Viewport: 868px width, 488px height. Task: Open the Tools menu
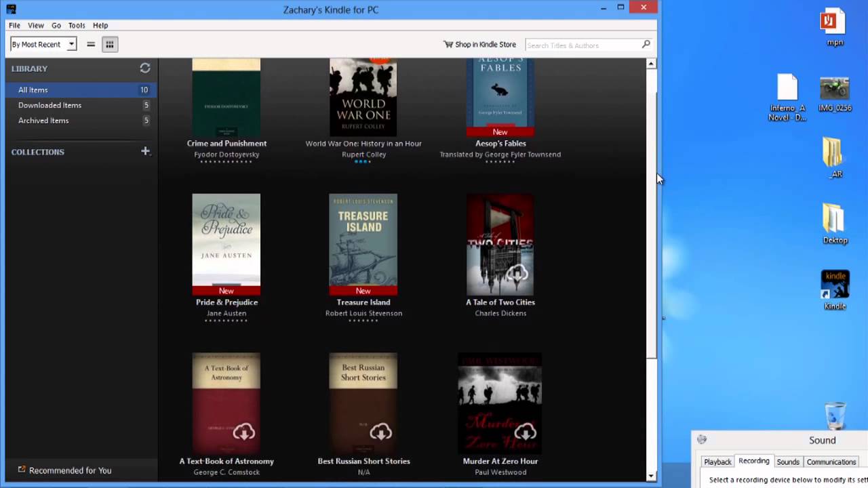point(77,25)
